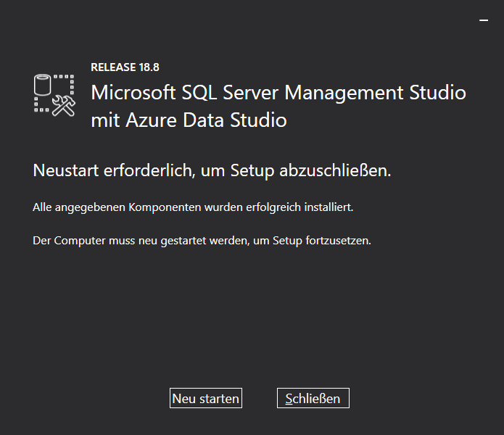This screenshot has height=435, width=504.
Task: Minimize the SSMS setup window
Action: pos(484,21)
